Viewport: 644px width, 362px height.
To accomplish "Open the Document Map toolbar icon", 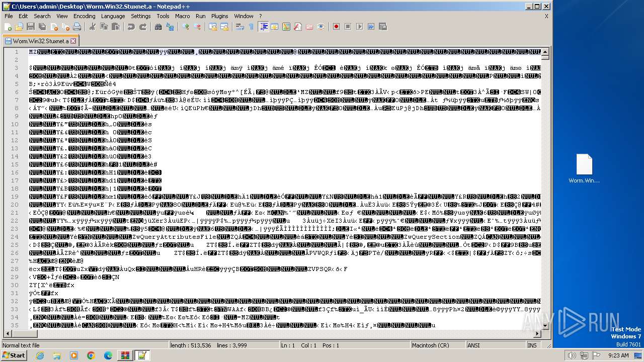I will 286,27.
